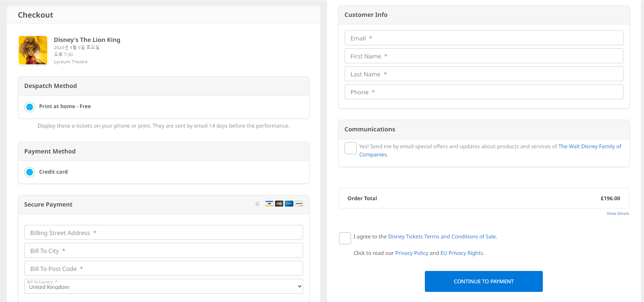
Task: Click the secure payment padlock icon
Action: point(257,204)
